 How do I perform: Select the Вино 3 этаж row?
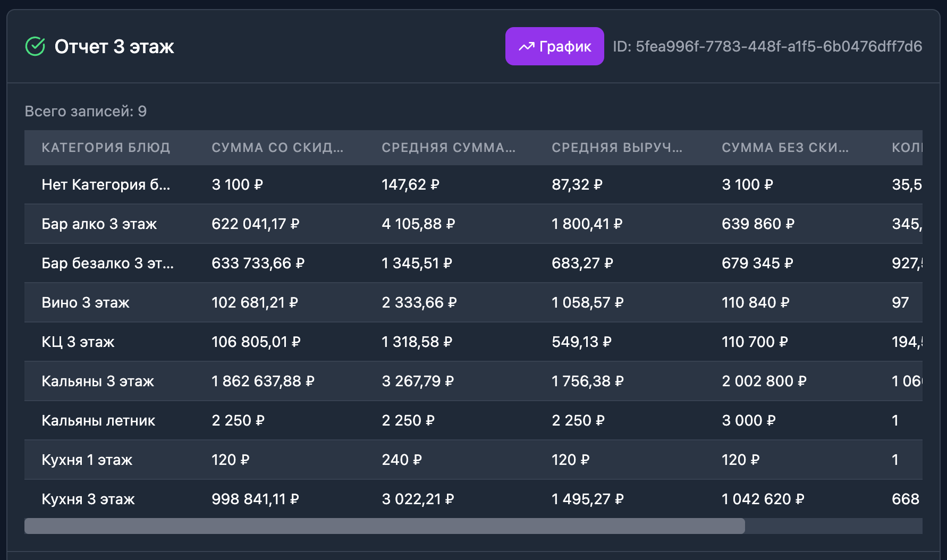[86, 303]
